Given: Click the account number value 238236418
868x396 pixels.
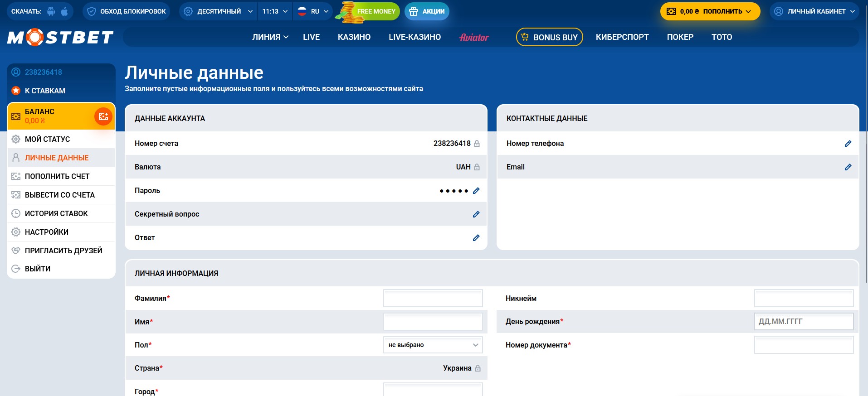Looking at the screenshot, I should click(452, 143).
